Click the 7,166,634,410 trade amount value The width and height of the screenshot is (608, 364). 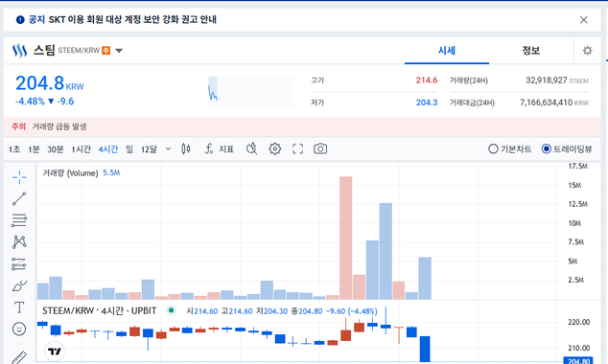click(546, 102)
